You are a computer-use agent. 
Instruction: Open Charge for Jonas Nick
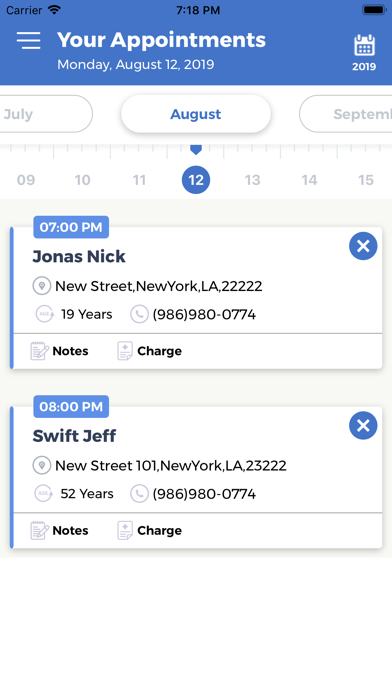coord(149,351)
